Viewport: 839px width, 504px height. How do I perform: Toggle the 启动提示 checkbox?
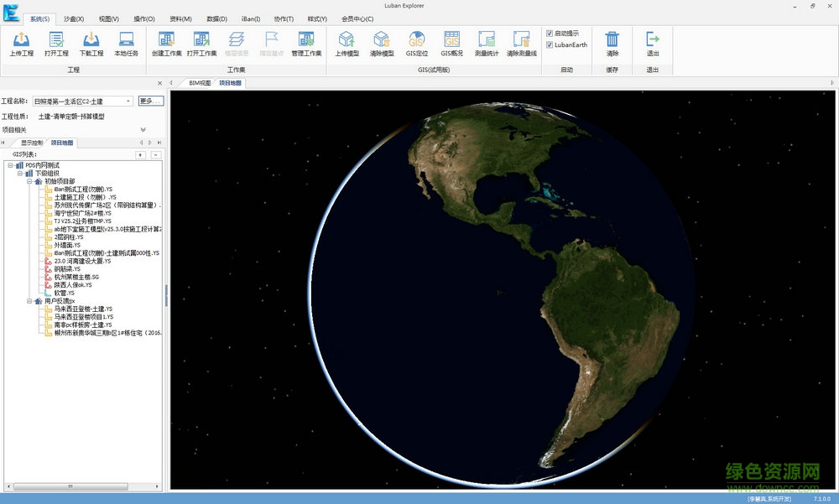click(x=550, y=34)
